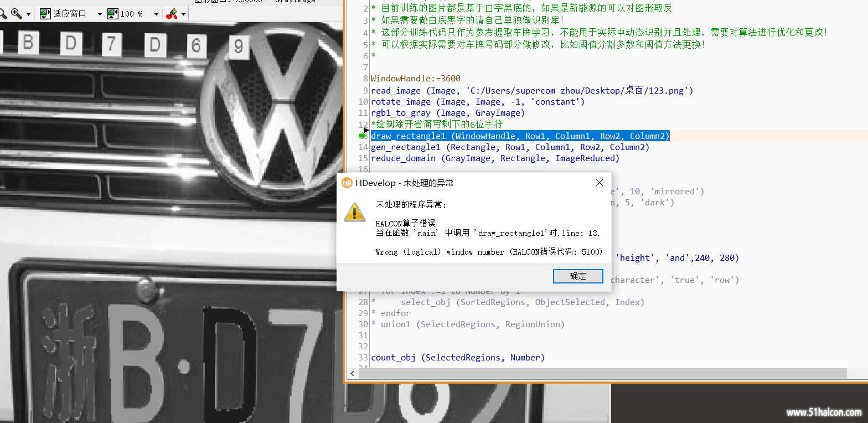Image resolution: width=868 pixels, height=423 pixels.
Task: Open the draw tool dropdown arrow
Action: pyautogui.click(x=184, y=14)
